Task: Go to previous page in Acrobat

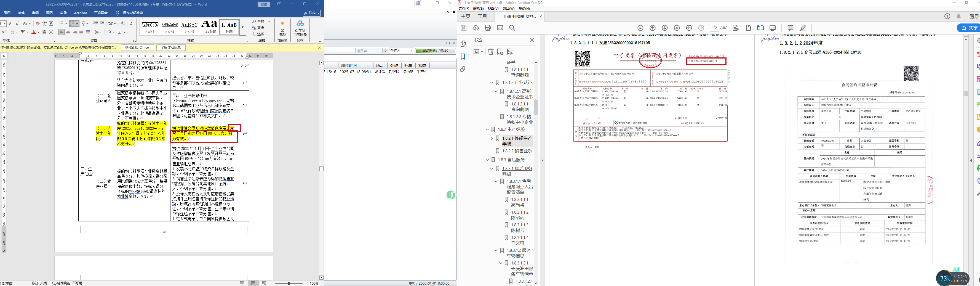Action: coord(653,28)
